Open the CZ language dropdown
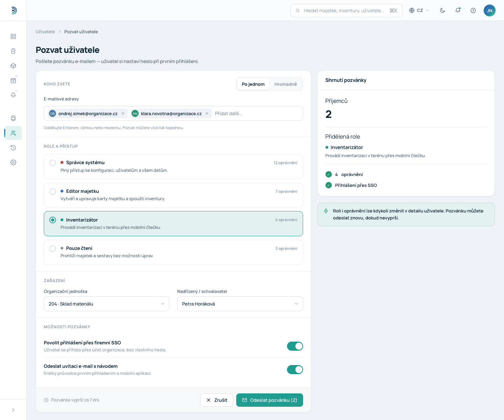The height and width of the screenshot is (420, 504). pos(419,10)
